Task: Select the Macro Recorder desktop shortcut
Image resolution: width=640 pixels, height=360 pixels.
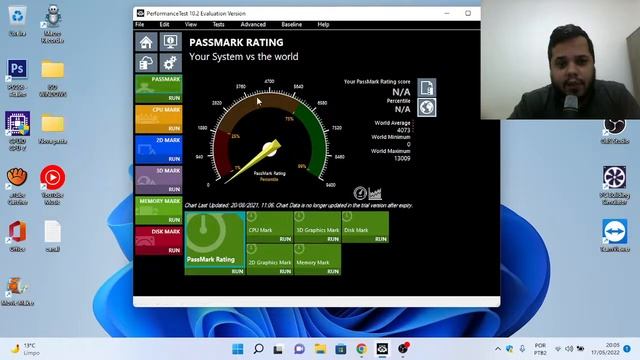Action: click(x=52, y=24)
